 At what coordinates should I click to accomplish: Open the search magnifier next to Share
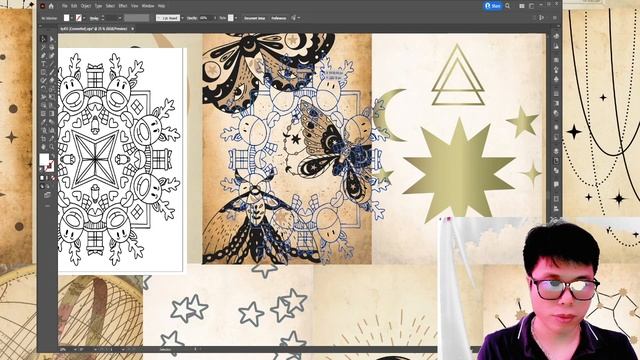click(507, 6)
